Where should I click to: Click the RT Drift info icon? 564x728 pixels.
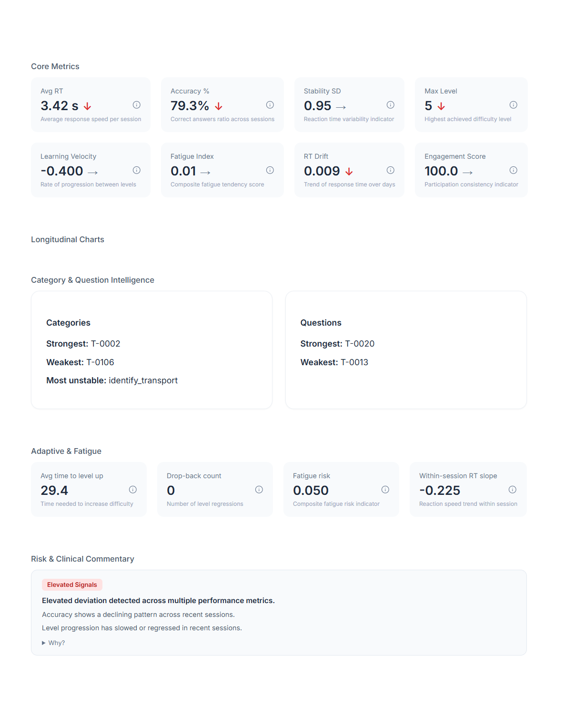pyautogui.click(x=390, y=170)
